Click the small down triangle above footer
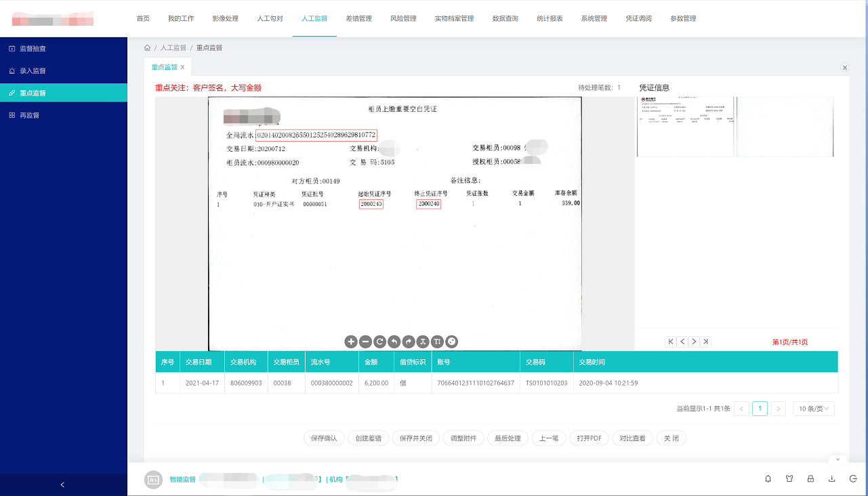 pyautogui.click(x=838, y=459)
